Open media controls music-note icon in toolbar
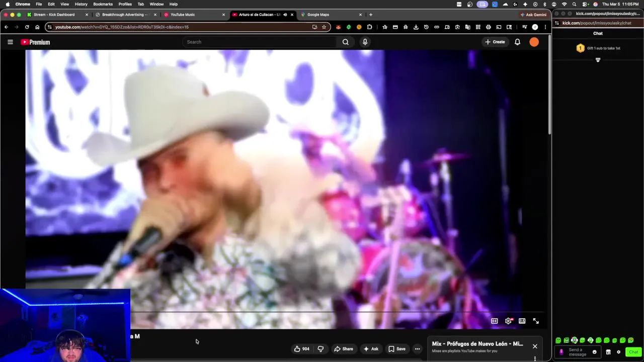644x362 pixels. tap(524, 27)
